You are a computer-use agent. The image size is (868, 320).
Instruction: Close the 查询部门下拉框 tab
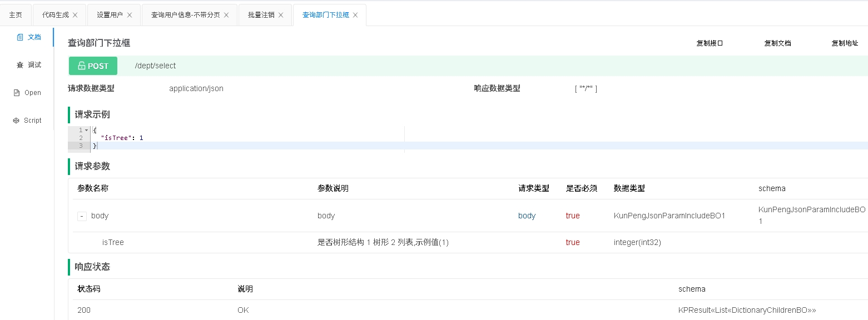coord(355,15)
